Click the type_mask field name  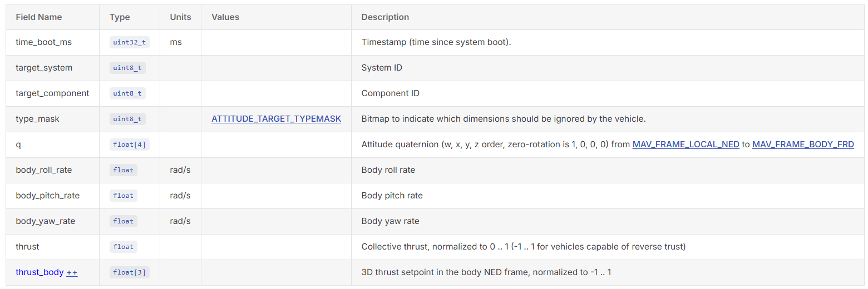click(37, 119)
